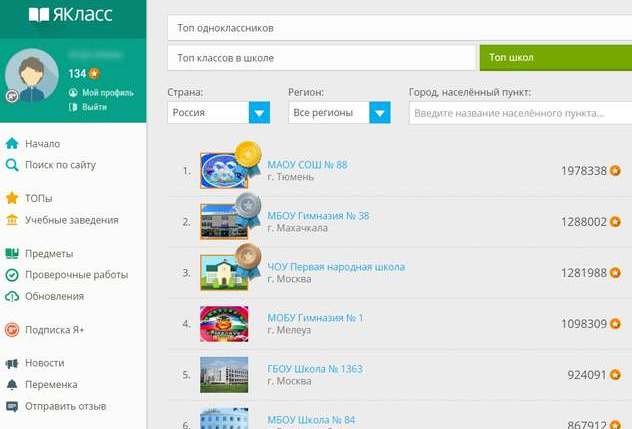Screen dimensions: 632x429
Task: Click the points star next to 924091
Action: coord(615,375)
